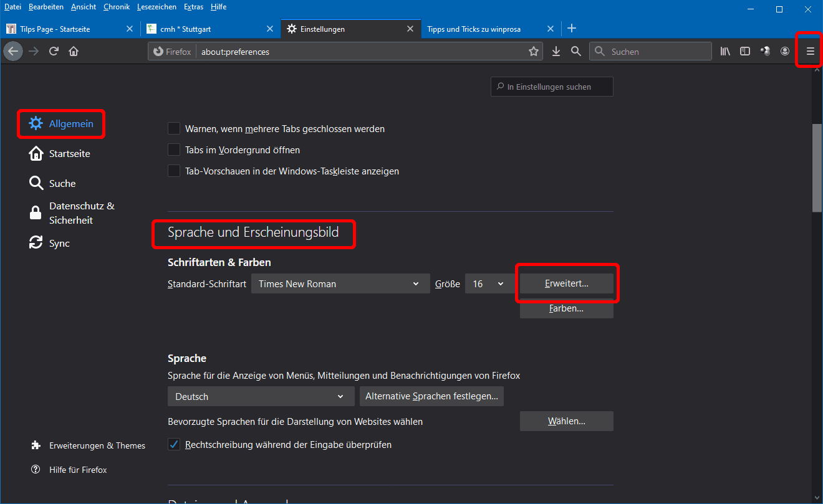Bookmark this page with the star icon

534,52
